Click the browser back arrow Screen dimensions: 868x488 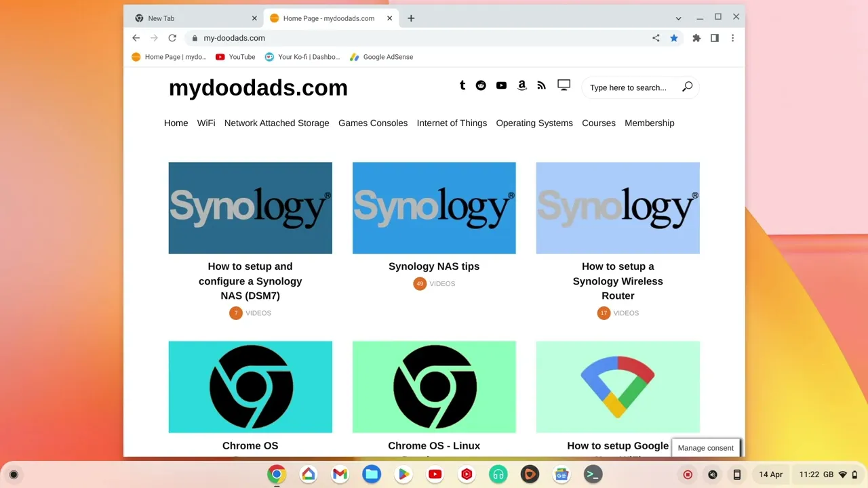pos(136,38)
